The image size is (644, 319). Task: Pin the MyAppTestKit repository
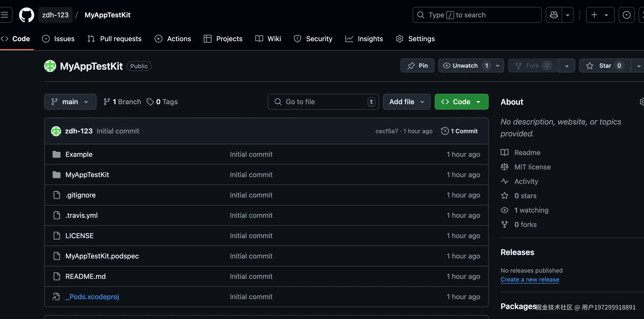[417, 66]
